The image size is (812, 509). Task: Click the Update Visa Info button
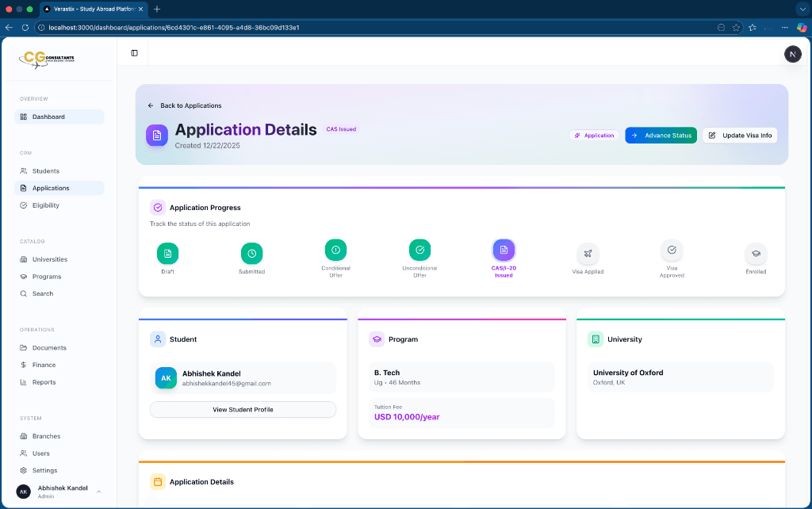click(x=739, y=135)
